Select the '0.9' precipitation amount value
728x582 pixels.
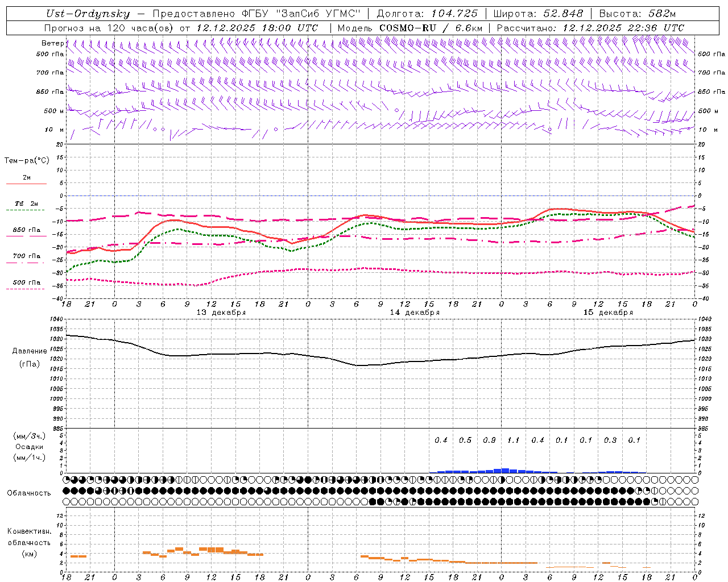coord(489,440)
